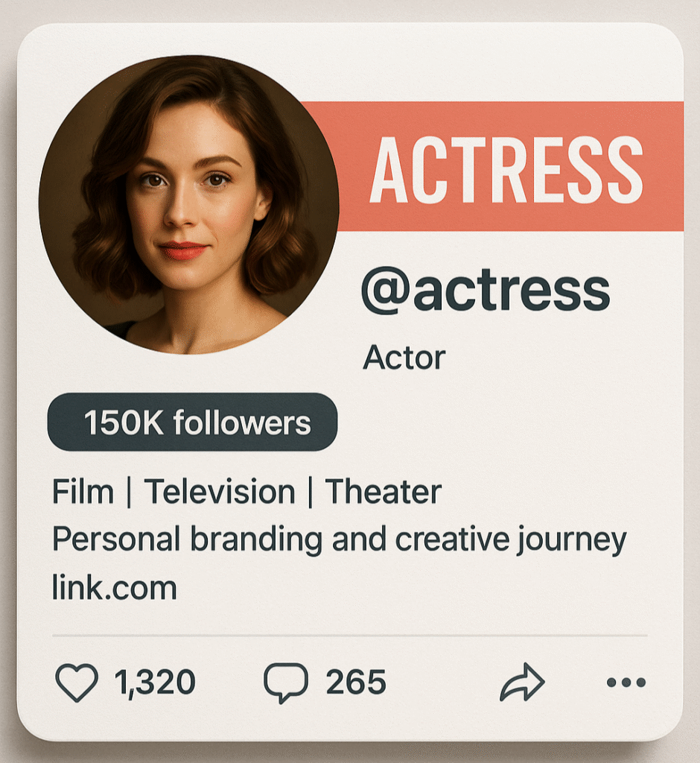Share the profile using the arrow icon

[522, 683]
